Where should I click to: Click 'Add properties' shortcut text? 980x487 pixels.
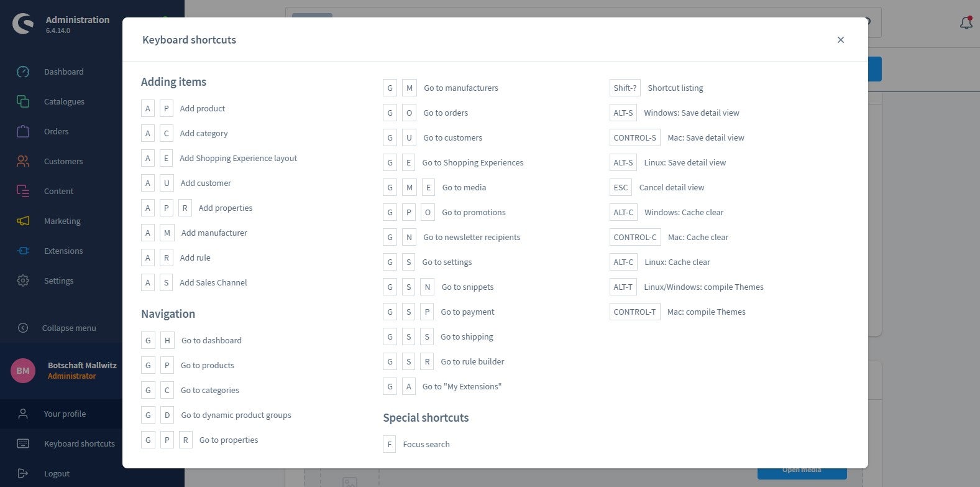tap(226, 208)
